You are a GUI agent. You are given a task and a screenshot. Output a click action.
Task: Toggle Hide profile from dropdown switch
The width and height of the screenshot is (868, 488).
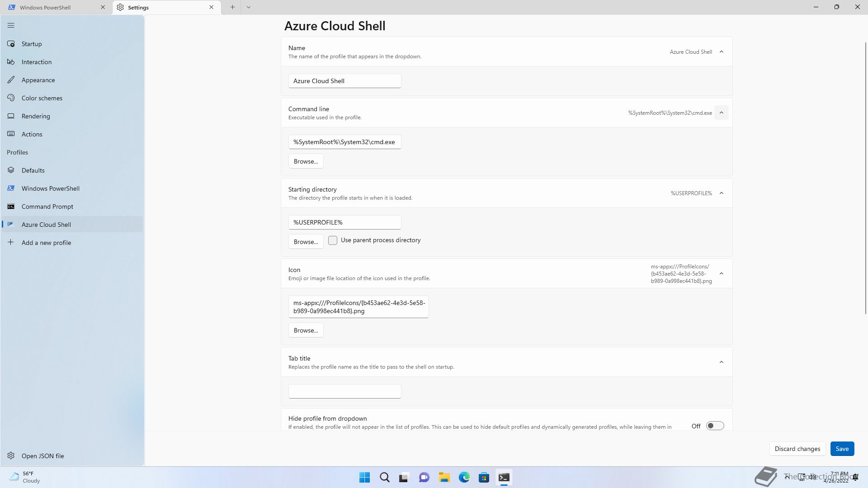[x=715, y=426]
